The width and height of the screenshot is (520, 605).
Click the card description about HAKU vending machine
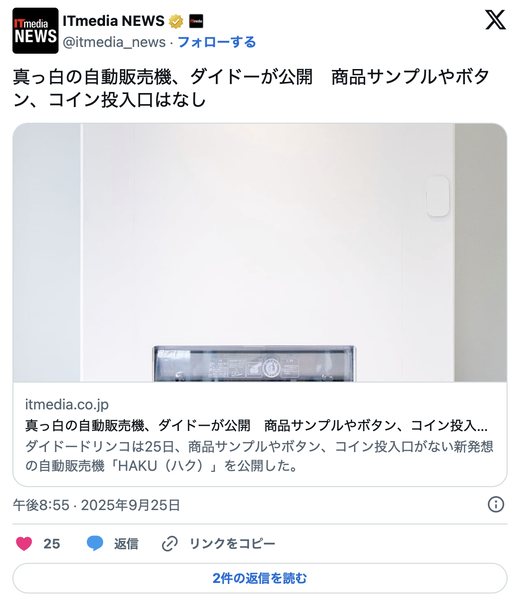click(259, 456)
